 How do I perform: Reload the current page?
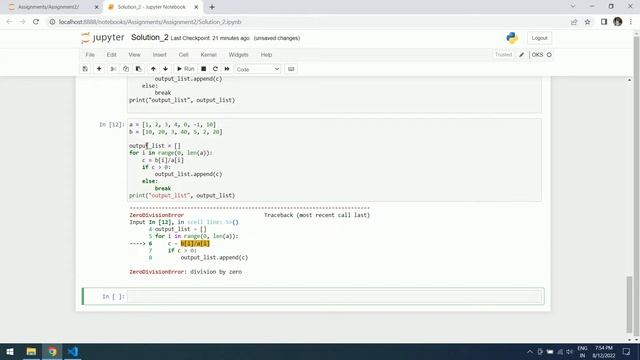point(36,22)
